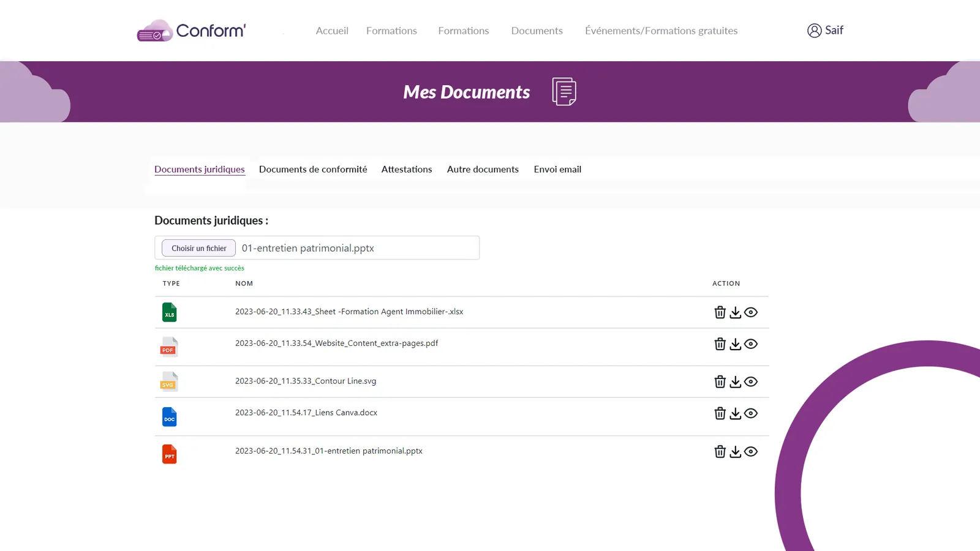Click the ACTION column header

pyautogui.click(x=726, y=283)
